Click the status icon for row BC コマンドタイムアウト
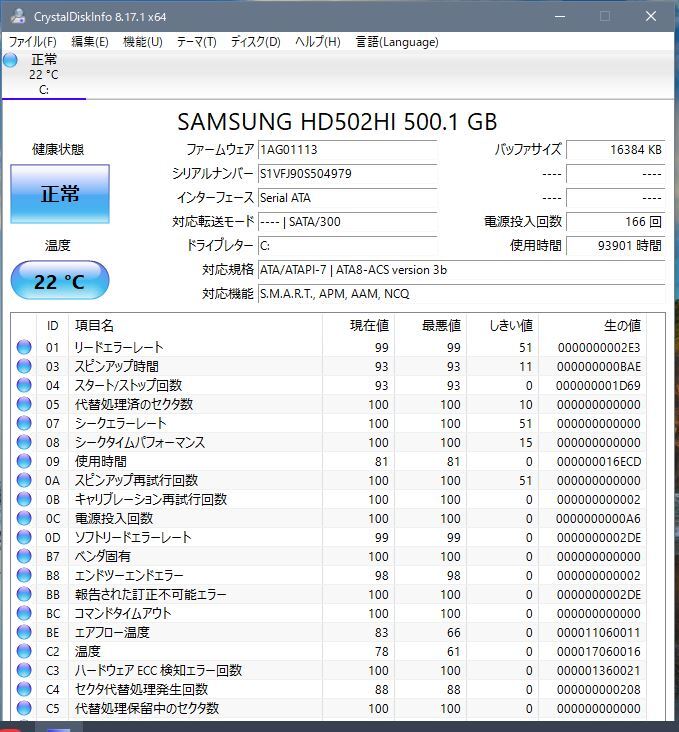Screen dimensions: 679x732 click(24, 613)
